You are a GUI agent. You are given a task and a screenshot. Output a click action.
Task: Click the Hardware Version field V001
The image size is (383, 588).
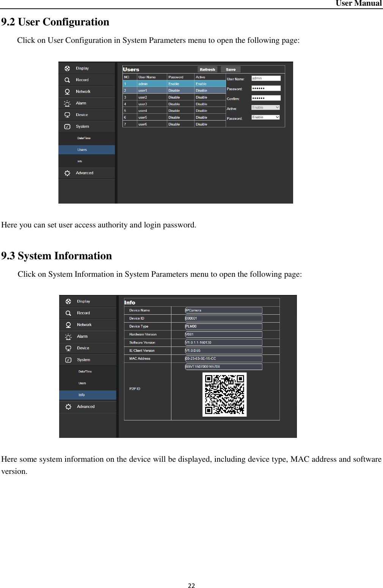(224, 334)
